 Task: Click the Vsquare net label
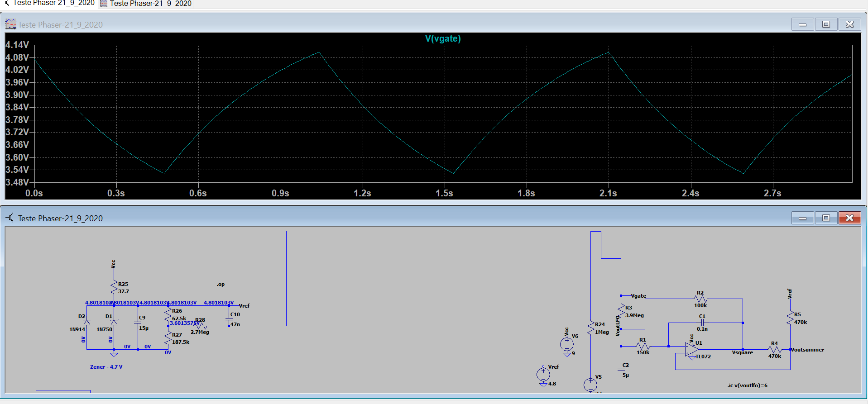pyautogui.click(x=743, y=352)
